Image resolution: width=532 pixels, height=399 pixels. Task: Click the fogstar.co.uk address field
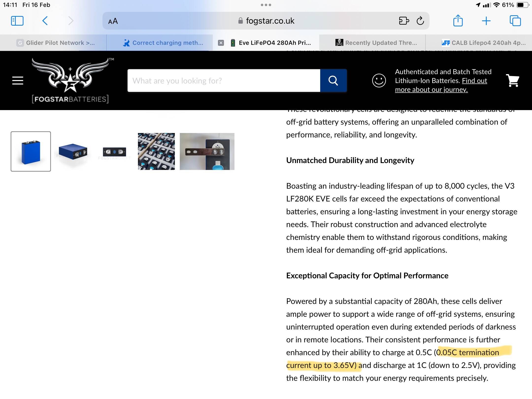[266, 21]
